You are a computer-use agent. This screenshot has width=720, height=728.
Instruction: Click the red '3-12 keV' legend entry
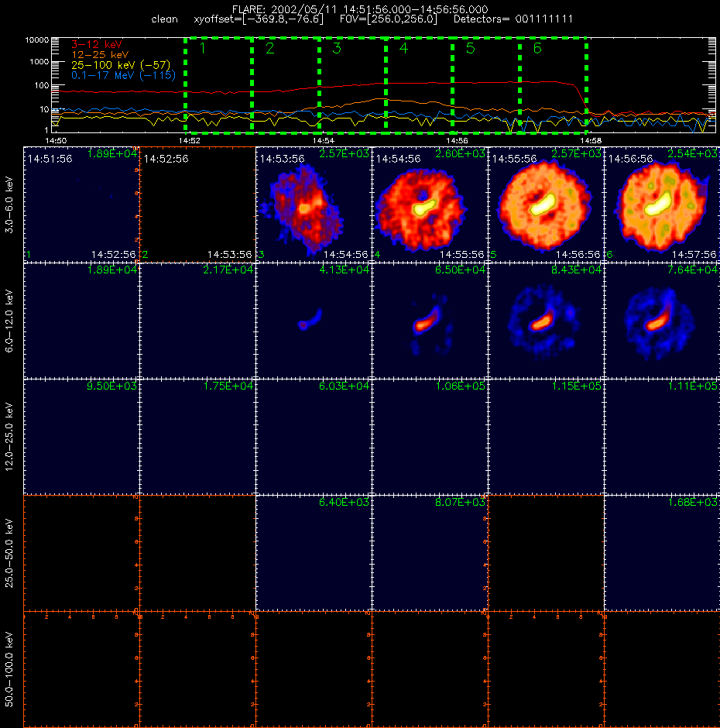96,45
